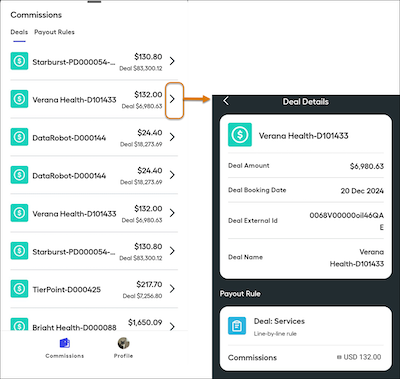Click the Deal External Id label
This screenshot has width=400, height=379.
253,221
